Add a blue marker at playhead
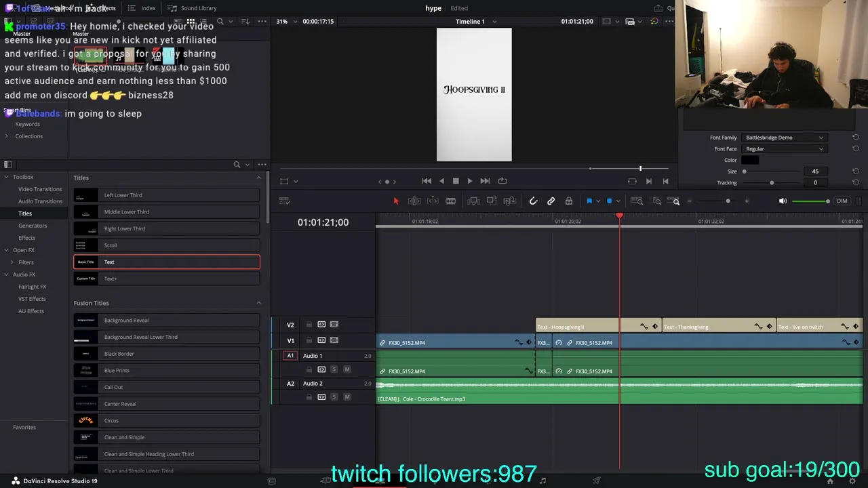This screenshot has height=488, width=868. click(609, 201)
